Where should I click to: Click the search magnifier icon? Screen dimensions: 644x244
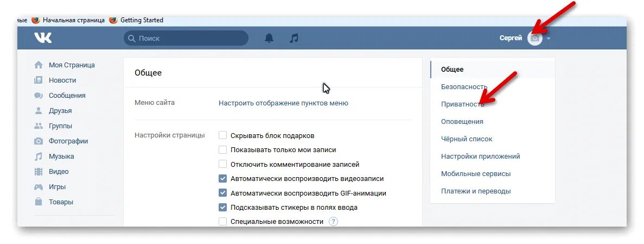[x=131, y=38]
